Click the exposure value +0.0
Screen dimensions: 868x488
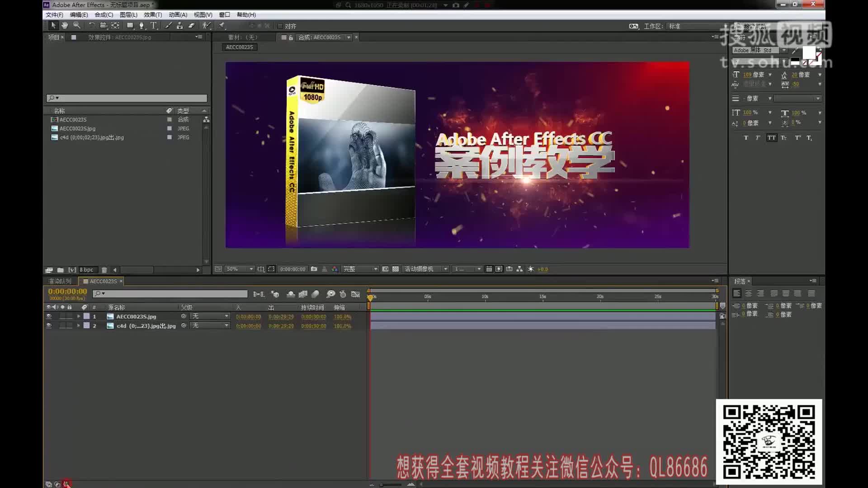tap(542, 269)
